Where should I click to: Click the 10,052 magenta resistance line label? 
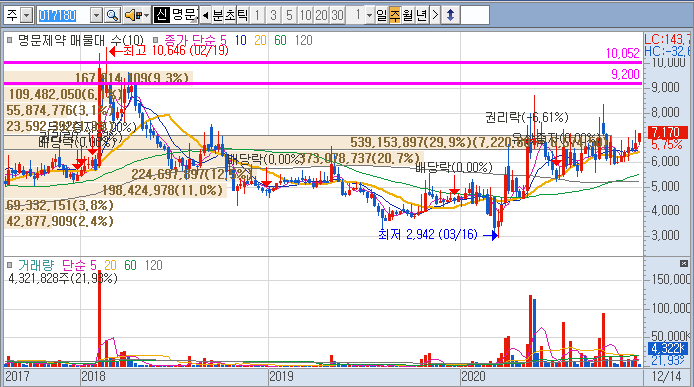(623, 54)
